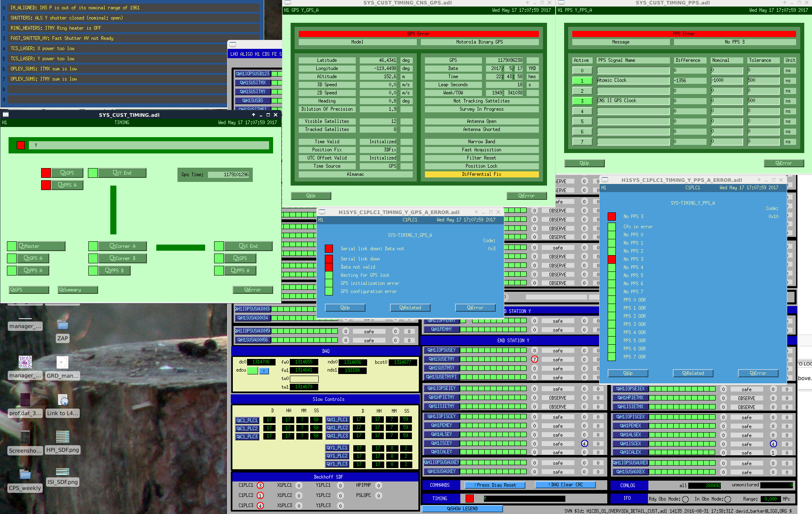
Task: Toggle PPS Active channel 0
Action: [x=582, y=71]
